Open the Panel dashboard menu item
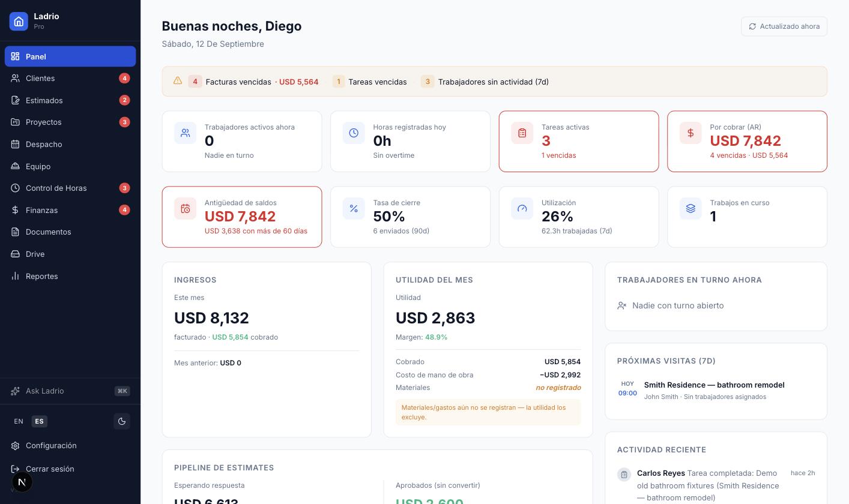 tap(70, 56)
